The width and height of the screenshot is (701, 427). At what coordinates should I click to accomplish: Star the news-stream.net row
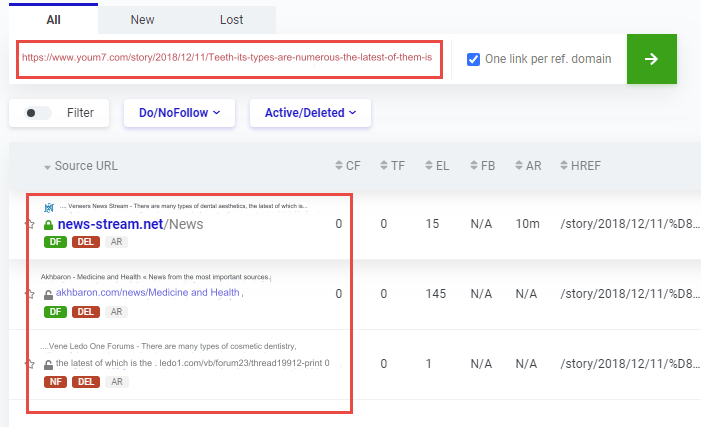(x=30, y=224)
